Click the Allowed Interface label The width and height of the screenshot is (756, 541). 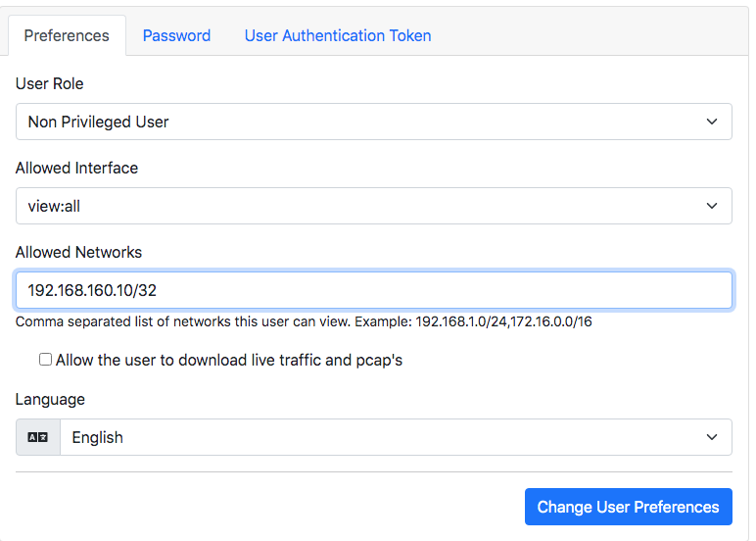(76, 168)
